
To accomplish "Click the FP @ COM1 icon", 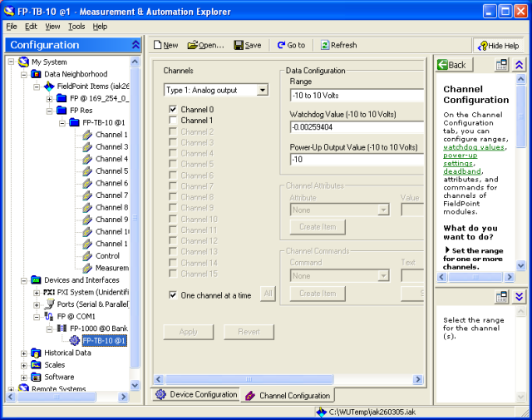I will [49, 316].
